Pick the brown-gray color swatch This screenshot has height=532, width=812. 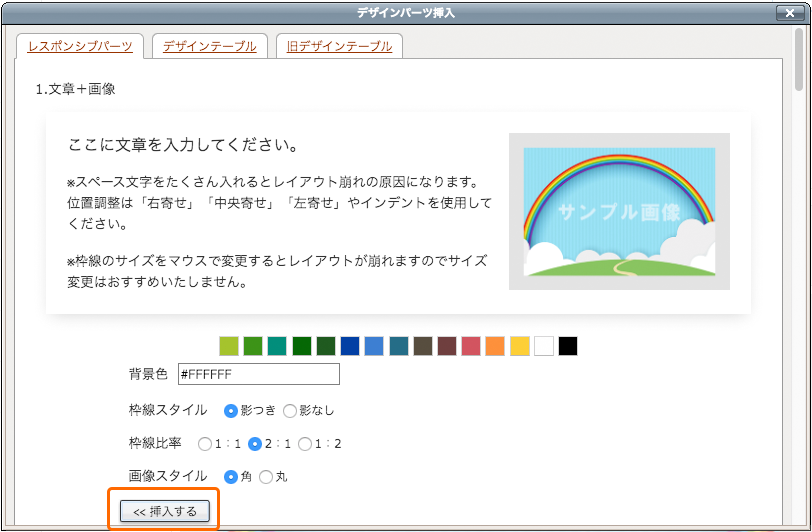(423, 346)
